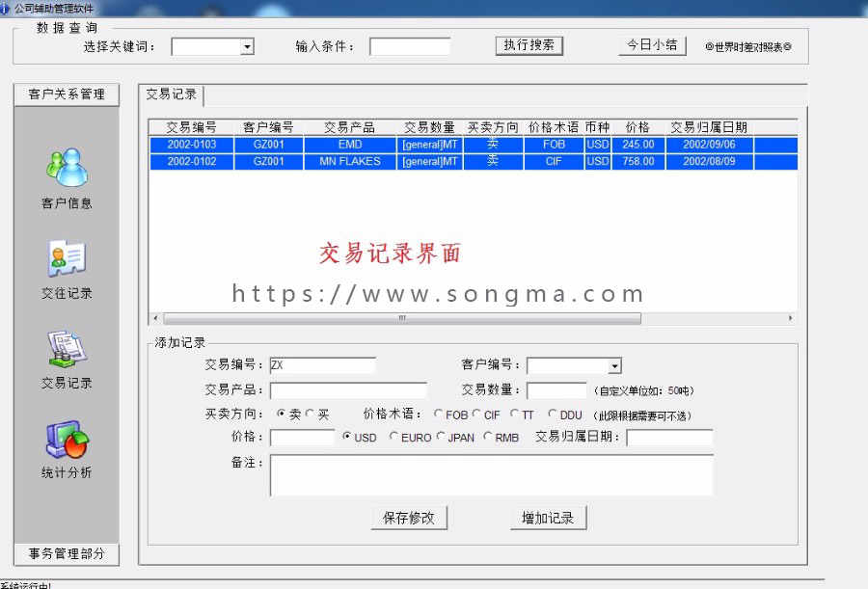
Task: Sort by the 交易数量 column header
Action: 429,127
